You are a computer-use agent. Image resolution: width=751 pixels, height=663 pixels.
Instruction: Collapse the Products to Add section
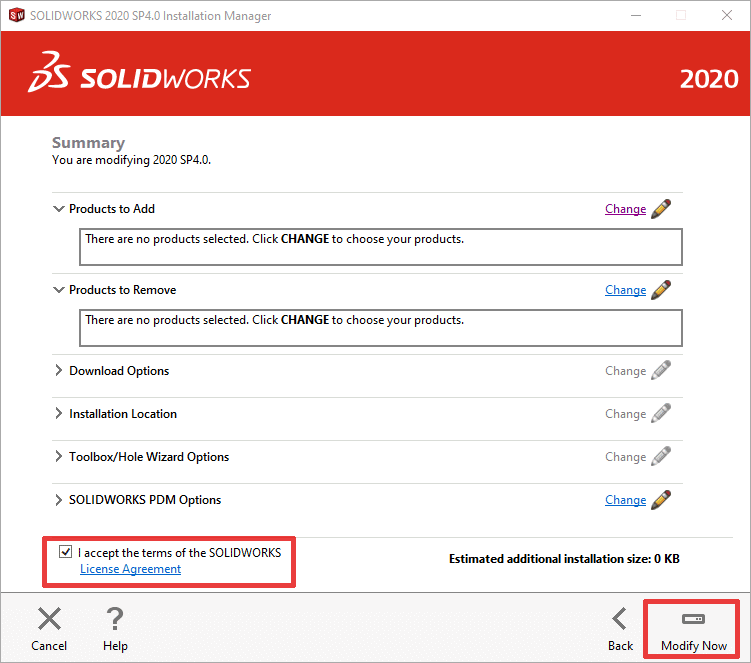(58, 209)
